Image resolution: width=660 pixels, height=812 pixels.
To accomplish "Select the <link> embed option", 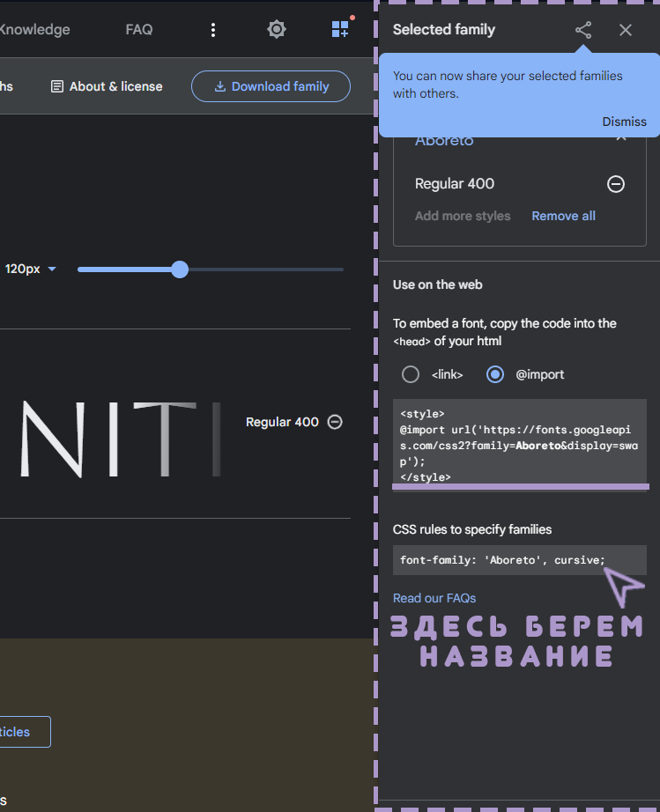I will (411, 374).
